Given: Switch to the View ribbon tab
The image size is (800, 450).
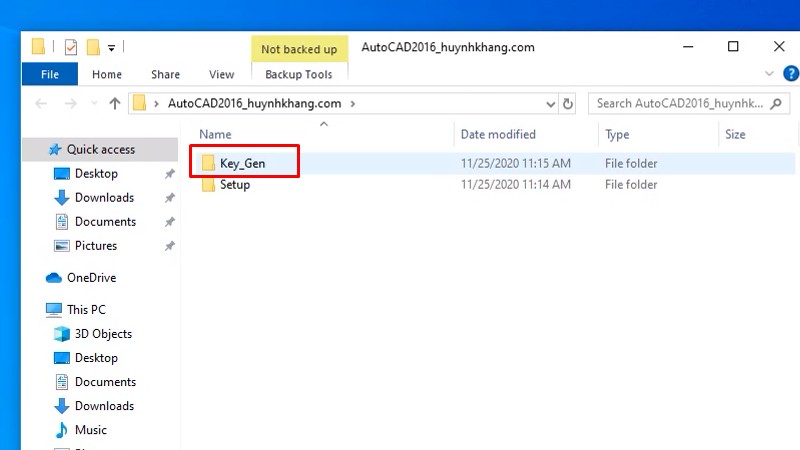Looking at the screenshot, I should coord(221,74).
